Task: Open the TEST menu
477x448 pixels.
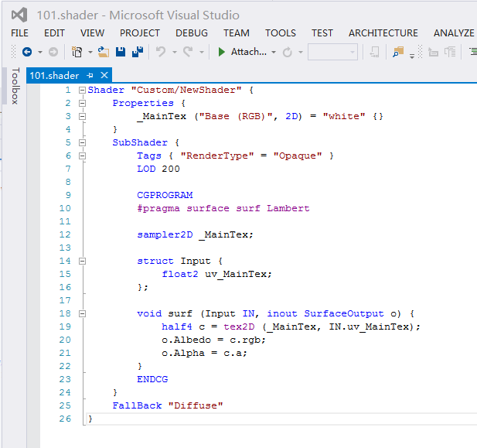Action: [x=322, y=33]
